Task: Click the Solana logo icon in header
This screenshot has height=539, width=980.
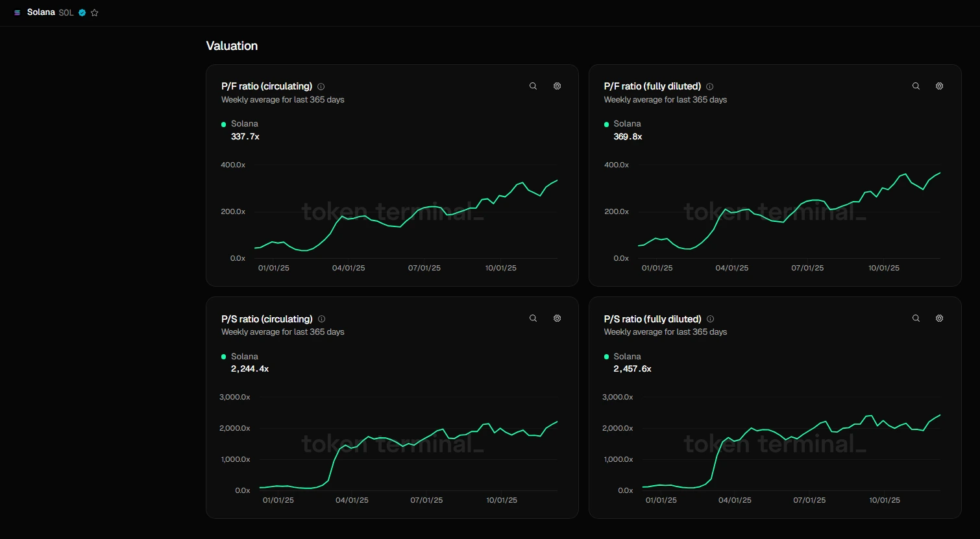Action: click(18, 13)
